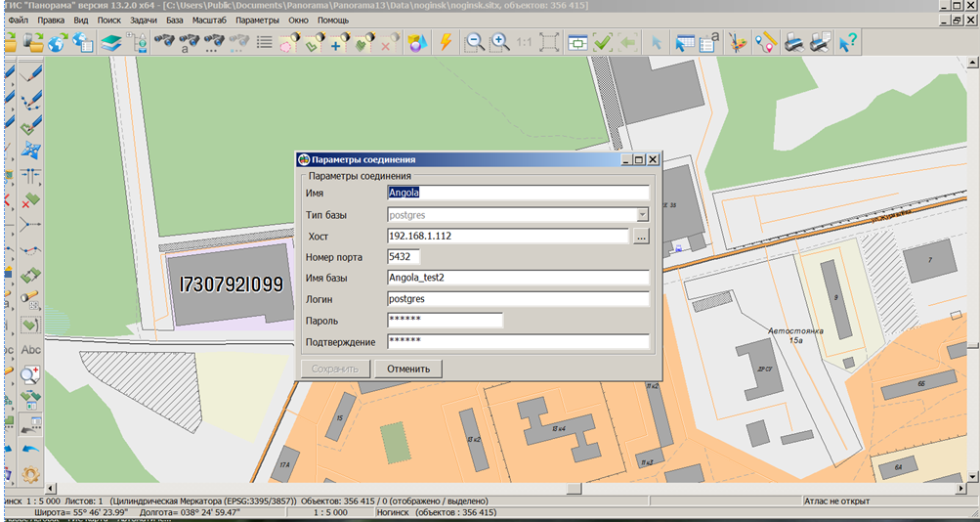Viewport: 980px width, 522px height.
Task: Click the Номер порта field with 5432
Action: pyautogui.click(x=404, y=257)
